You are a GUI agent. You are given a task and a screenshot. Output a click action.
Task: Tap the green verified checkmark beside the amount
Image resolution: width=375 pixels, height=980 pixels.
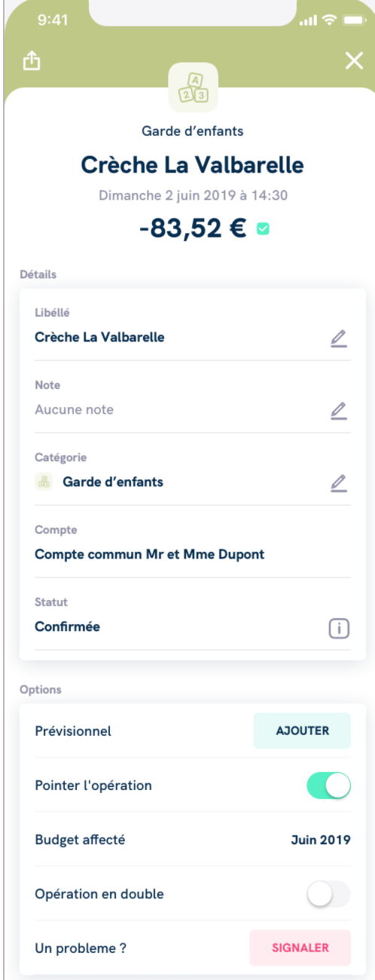click(x=262, y=229)
